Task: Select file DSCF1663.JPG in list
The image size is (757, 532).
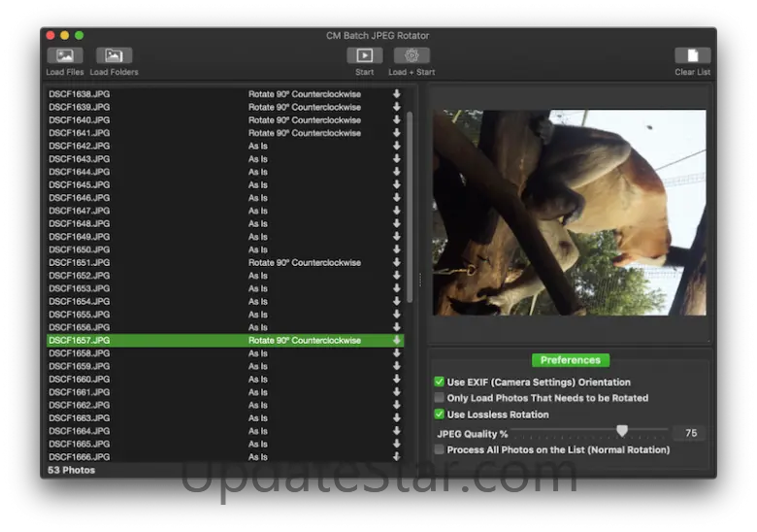Action: point(225,418)
